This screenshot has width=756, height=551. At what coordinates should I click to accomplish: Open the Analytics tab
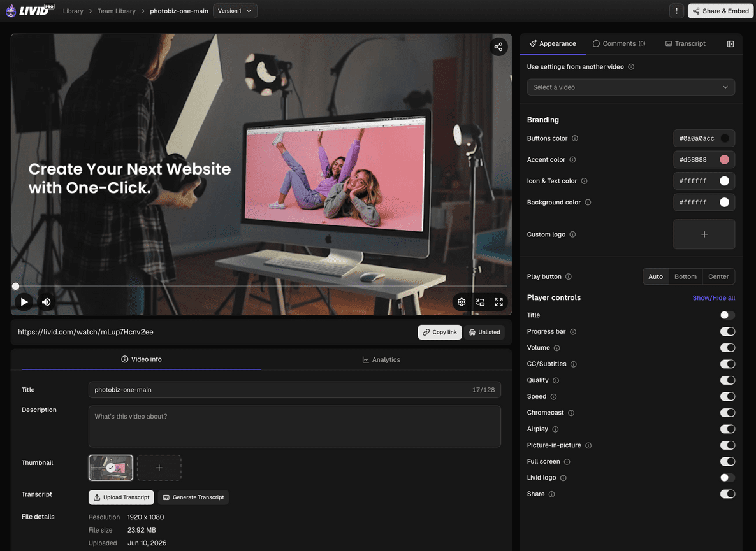pyautogui.click(x=381, y=360)
